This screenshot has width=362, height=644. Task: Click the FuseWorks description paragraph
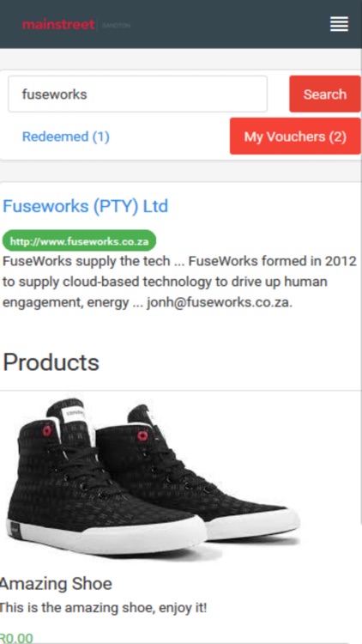pyautogui.click(x=180, y=282)
